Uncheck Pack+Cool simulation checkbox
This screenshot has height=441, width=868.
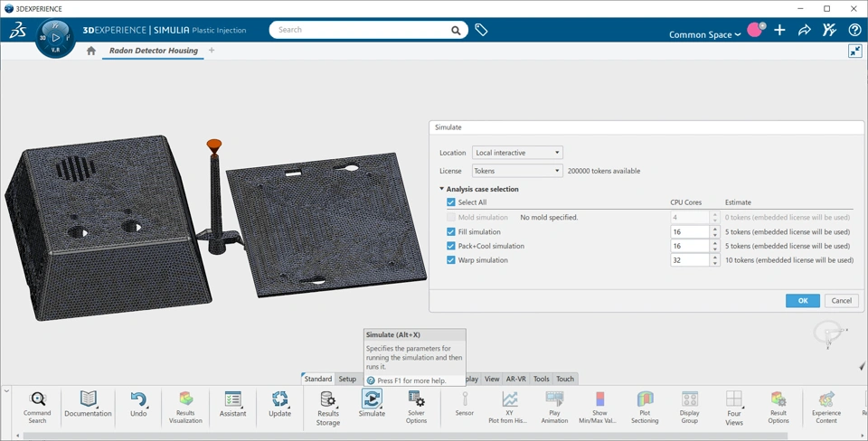click(450, 246)
